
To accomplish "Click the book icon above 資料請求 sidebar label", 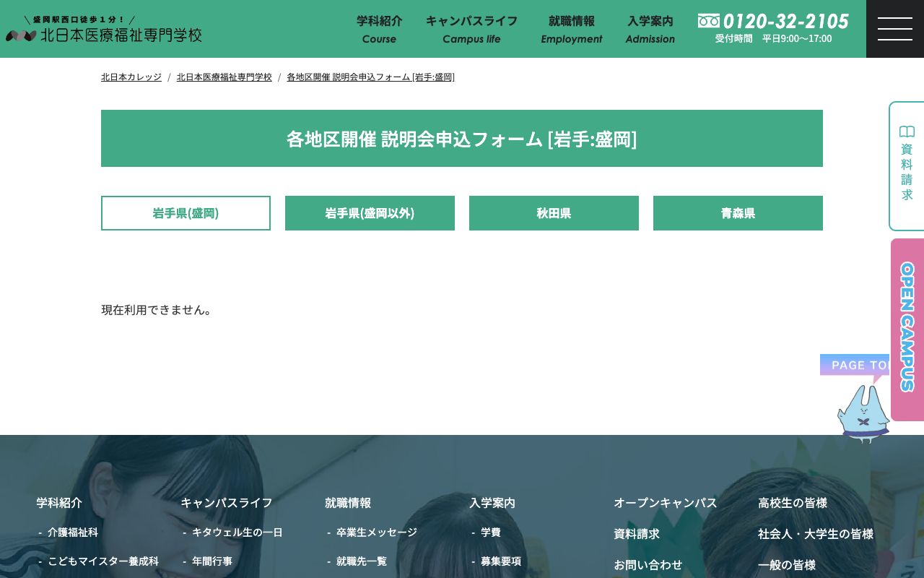I will (907, 132).
